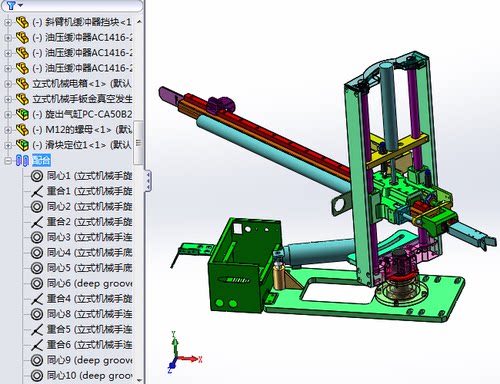This screenshot has height=384, width=500.
Task: Click the 同心2 concentric mate icon
Action: (37, 206)
